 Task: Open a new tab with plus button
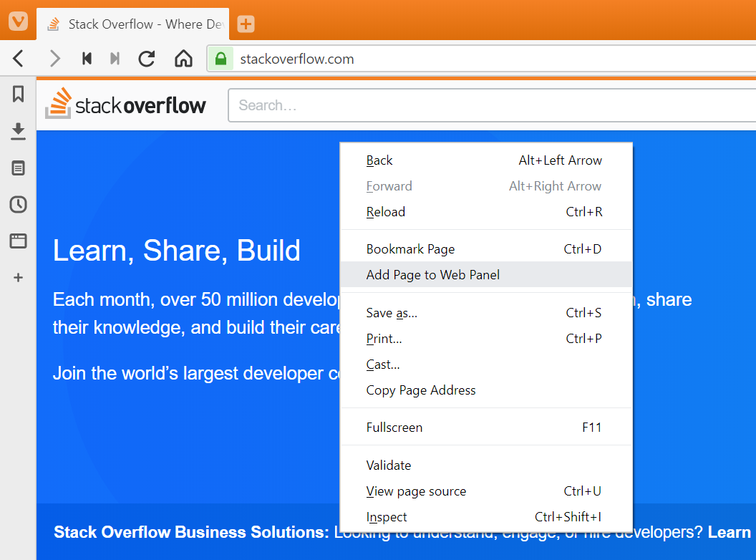point(246,24)
